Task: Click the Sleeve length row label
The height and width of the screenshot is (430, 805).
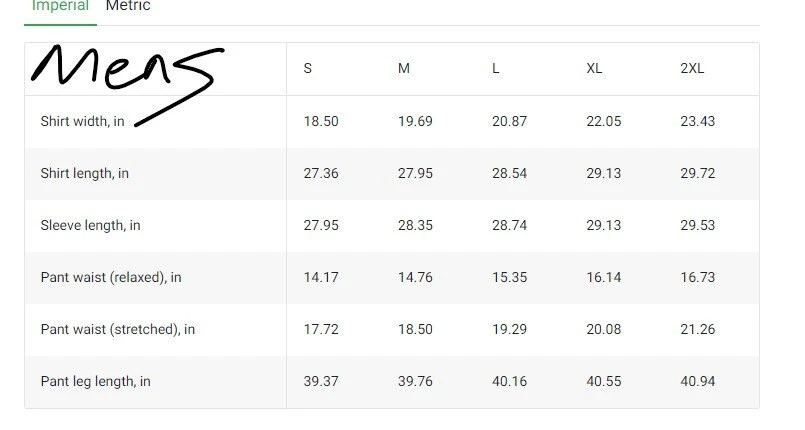Action: click(x=90, y=225)
